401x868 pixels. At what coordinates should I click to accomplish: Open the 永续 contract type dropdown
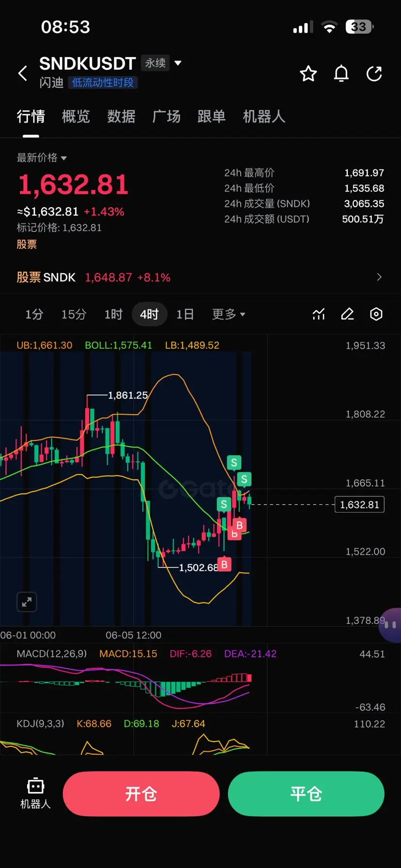162,63
